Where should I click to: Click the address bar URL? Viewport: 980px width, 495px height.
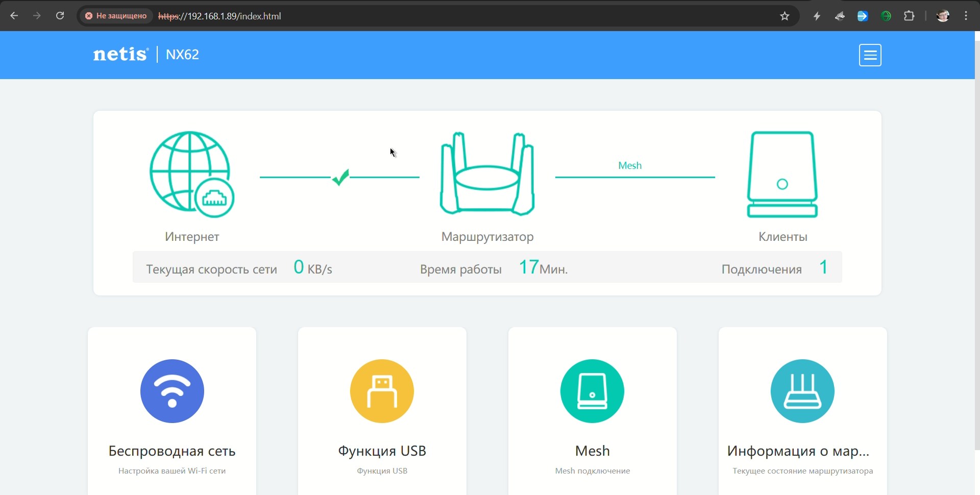tap(357, 16)
